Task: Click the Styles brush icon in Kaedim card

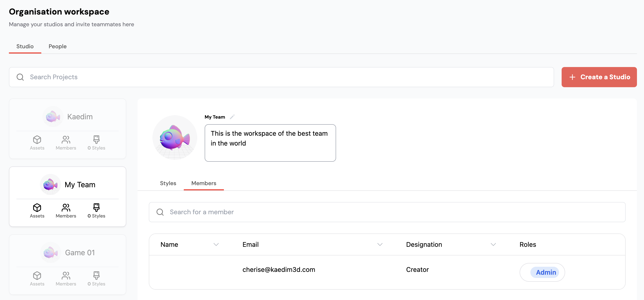Action: pyautogui.click(x=96, y=139)
